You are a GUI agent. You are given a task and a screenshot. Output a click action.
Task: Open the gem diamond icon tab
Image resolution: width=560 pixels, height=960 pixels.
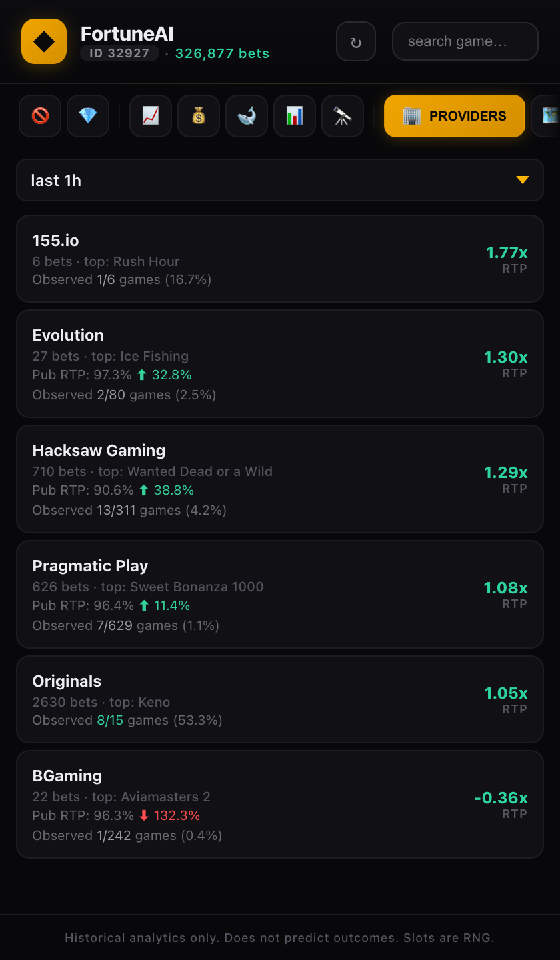[x=88, y=116]
